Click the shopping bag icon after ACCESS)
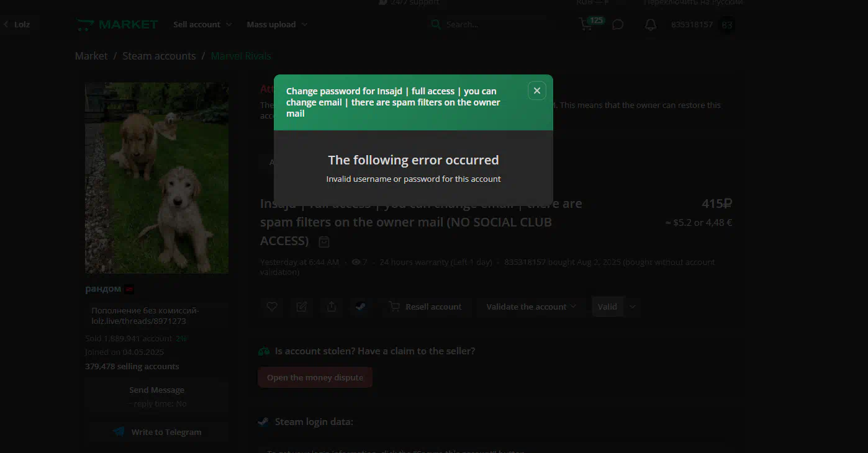Image resolution: width=868 pixels, height=453 pixels. (x=323, y=241)
